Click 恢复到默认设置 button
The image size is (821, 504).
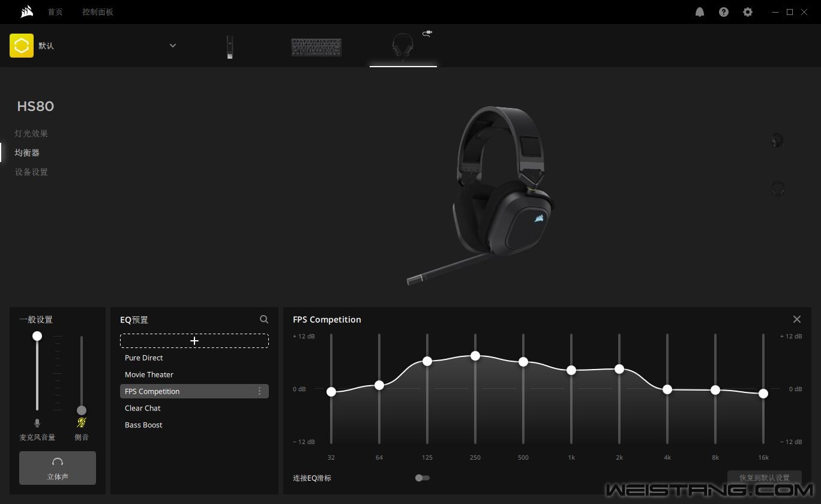[765, 478]
